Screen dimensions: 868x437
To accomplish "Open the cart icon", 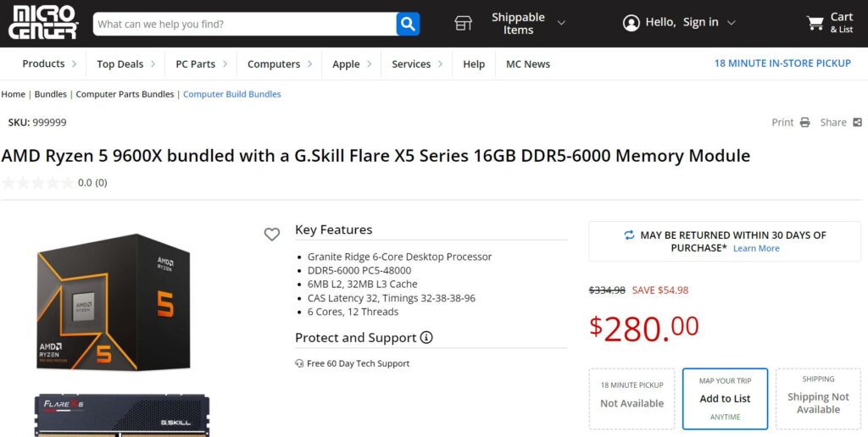I will [815, 23].
